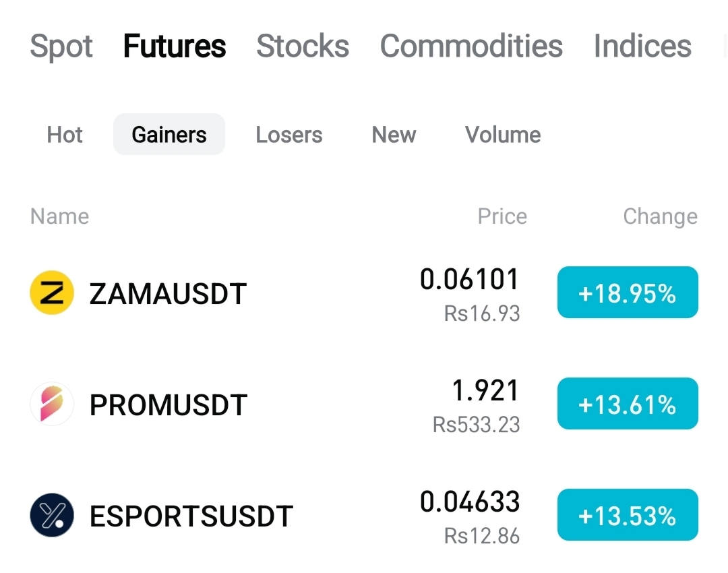Toggle the +13.61% change badge
This screenshot has height=573, width=728.
628,404
